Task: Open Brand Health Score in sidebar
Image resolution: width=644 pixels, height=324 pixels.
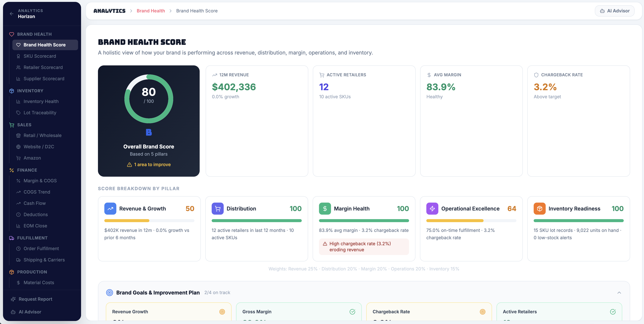Action: [45, 45]
